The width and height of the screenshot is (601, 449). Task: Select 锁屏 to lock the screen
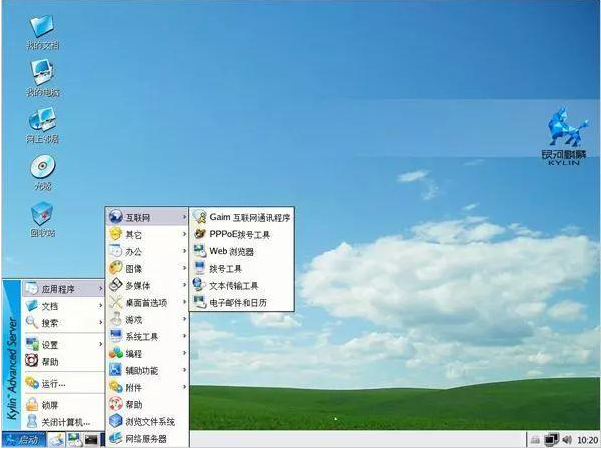(50, 405)
